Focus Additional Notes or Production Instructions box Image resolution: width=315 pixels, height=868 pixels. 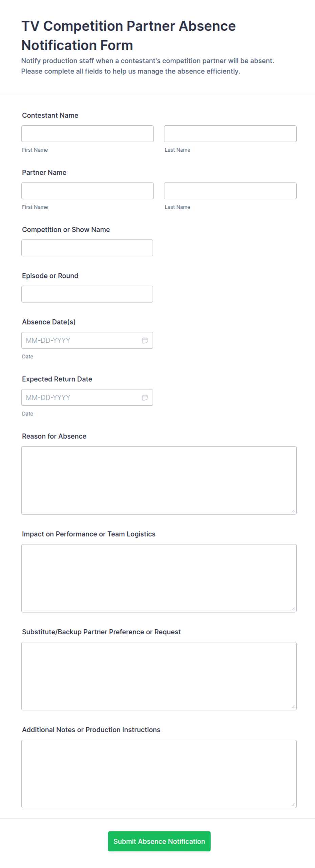[159, 774]
